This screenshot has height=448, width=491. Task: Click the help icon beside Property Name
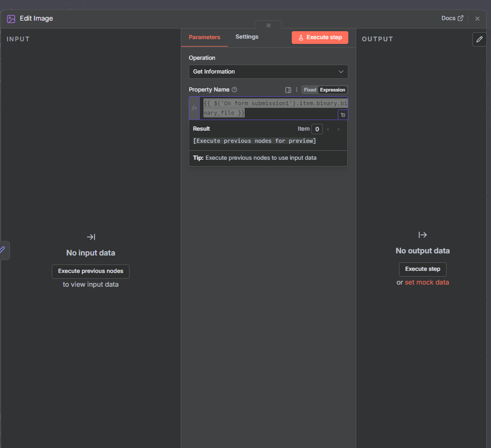point(235,90)
